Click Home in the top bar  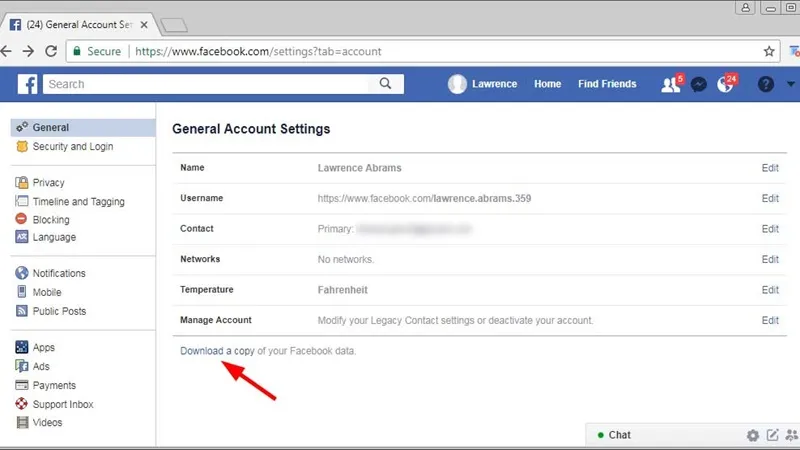[547, 84]
